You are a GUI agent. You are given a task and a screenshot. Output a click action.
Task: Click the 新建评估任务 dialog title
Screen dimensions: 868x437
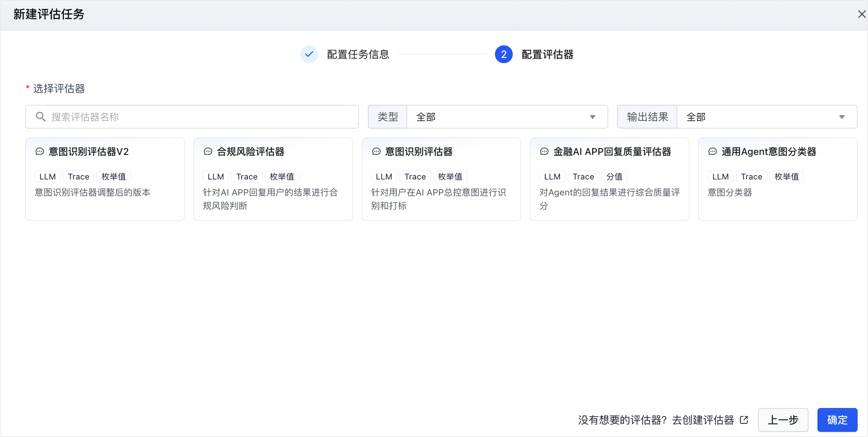pyautogui.click(x=49, y=14)
